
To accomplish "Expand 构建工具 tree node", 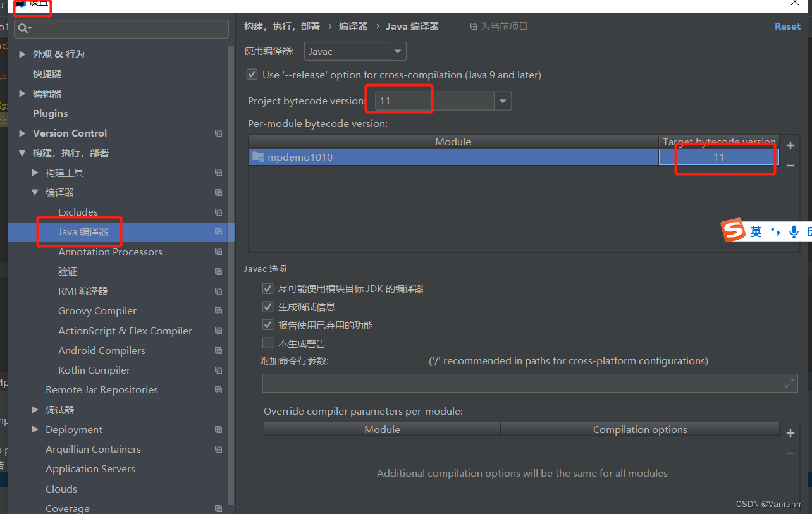I will pos(35,173).
